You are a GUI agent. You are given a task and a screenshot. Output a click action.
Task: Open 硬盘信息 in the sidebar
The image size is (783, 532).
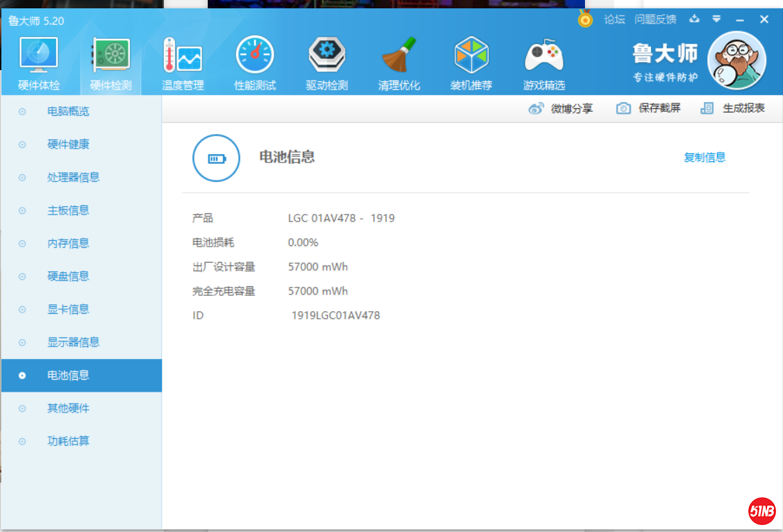[x=68, y=276]
